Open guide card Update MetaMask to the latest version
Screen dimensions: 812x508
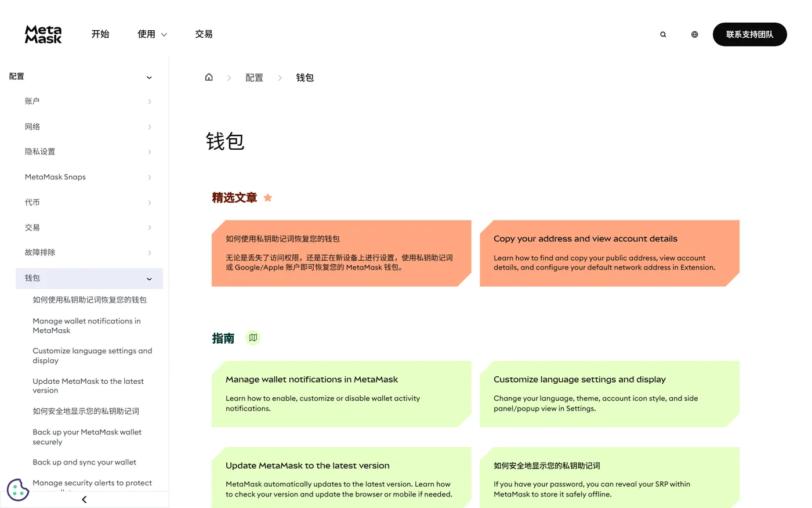pos(341,477)
